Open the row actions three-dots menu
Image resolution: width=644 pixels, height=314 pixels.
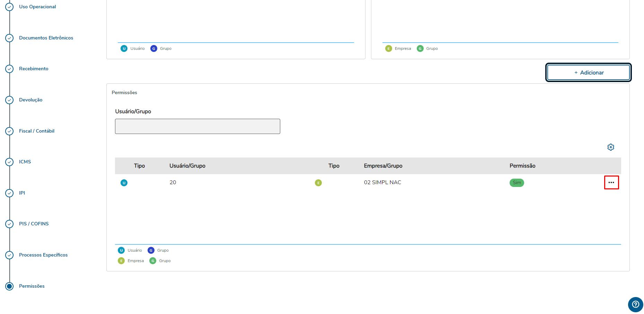click(x=611, y=182)
